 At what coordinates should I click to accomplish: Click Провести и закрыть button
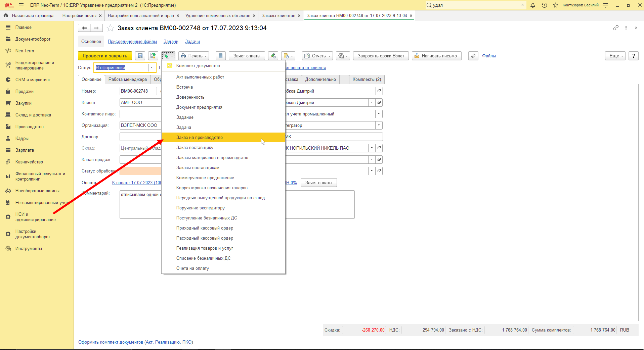pyautogui.click(x=105, y=56)
